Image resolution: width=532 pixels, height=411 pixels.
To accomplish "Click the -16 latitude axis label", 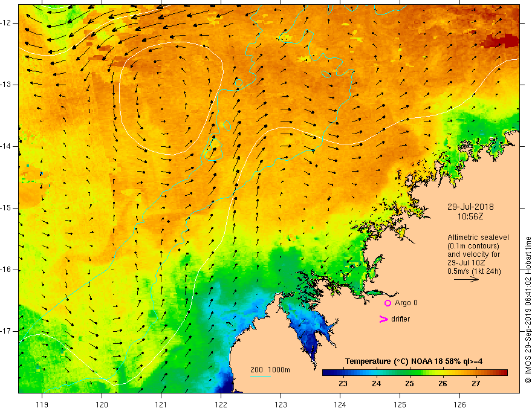I will 7,270.
